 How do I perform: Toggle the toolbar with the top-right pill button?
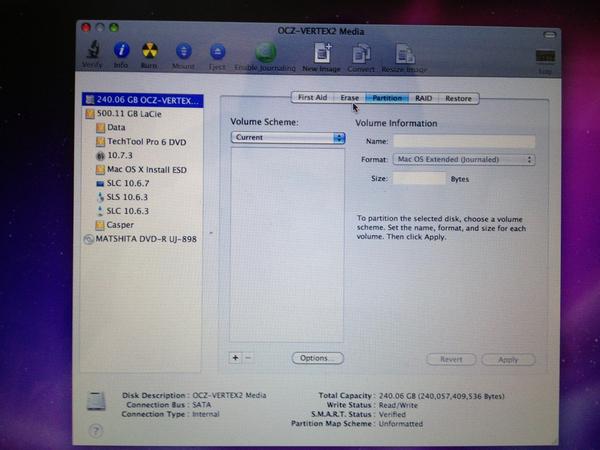[549, 35]
